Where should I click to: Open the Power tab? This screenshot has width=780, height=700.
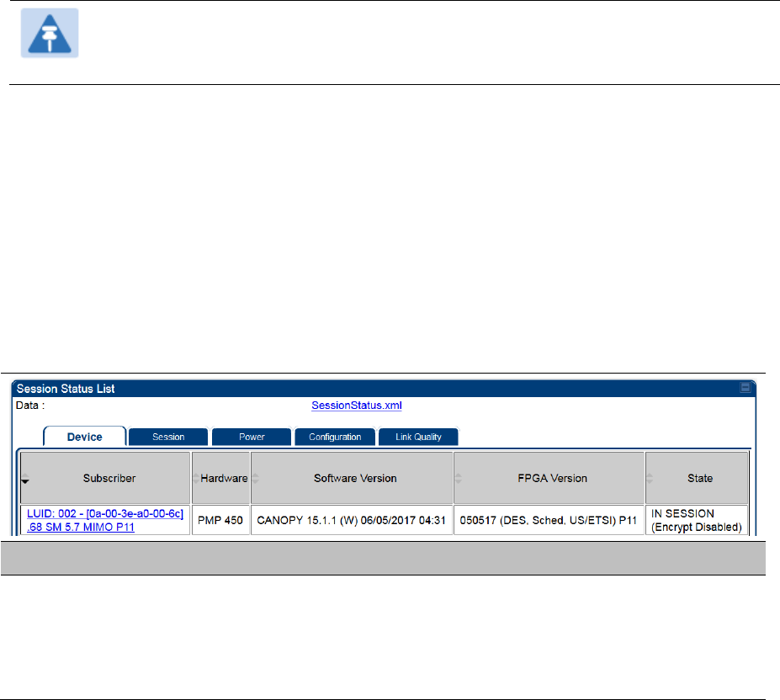point(252,437)
